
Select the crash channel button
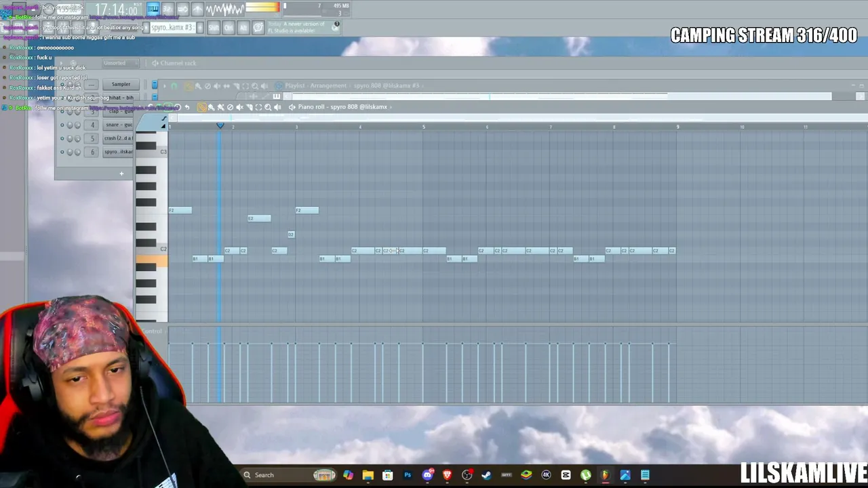119,139
